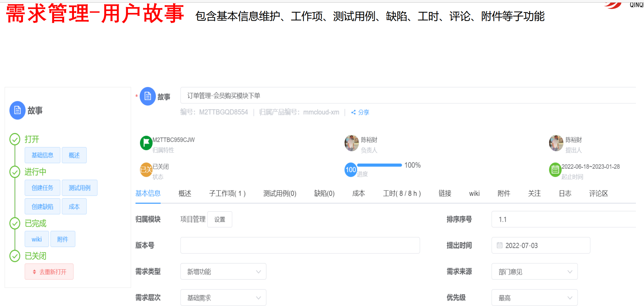
Task: Click the 进行中 workflow step checkmark
Action: click(15, 172)
